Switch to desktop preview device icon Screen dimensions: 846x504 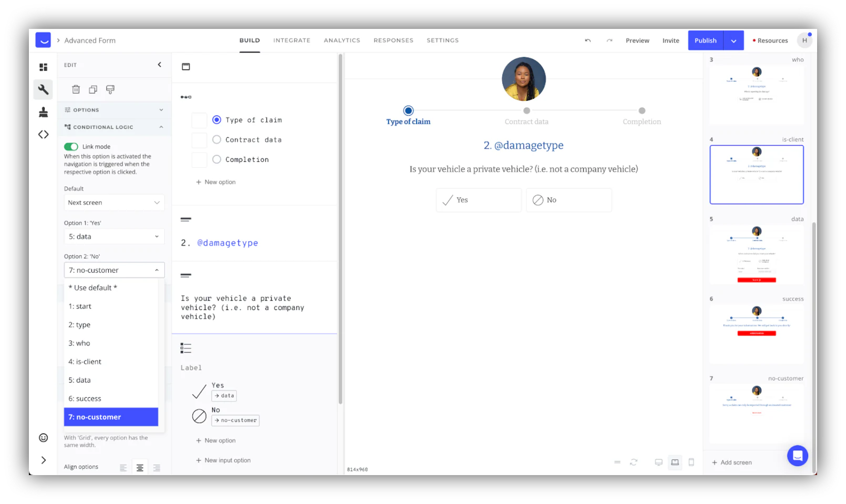pyautogui.click(x=658, y=462)
